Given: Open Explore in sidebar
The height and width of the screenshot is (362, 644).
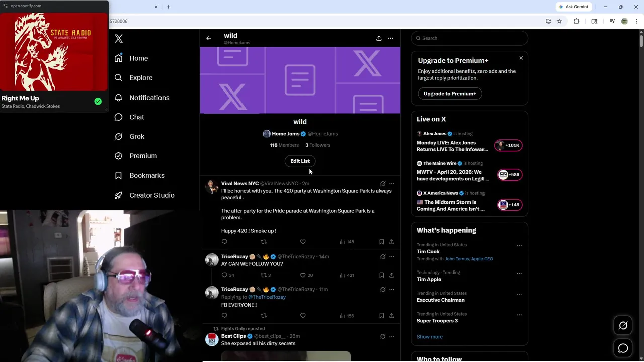Looking at the screenshot, I should (x=133, y=78).
